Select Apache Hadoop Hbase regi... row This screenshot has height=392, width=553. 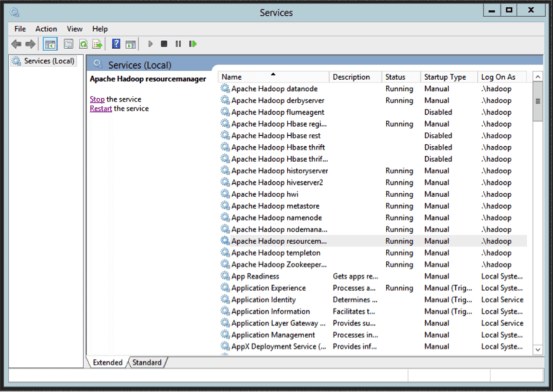[372, 123]
